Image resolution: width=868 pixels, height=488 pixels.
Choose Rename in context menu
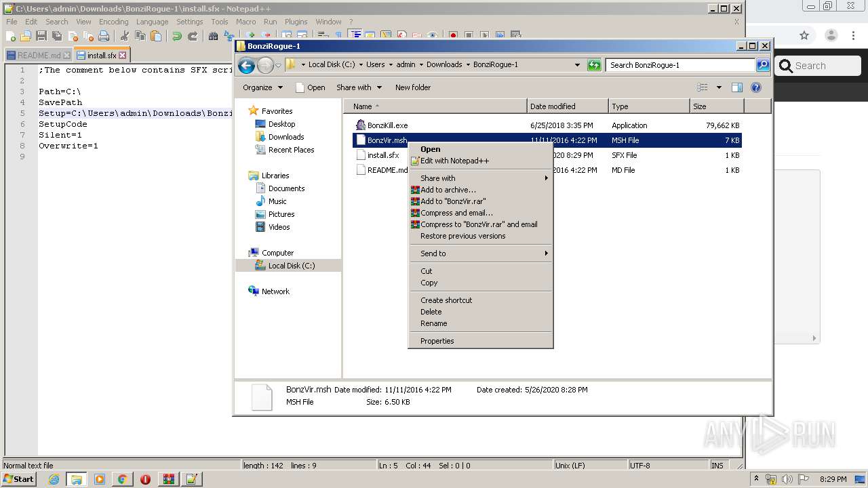[481, 323]
